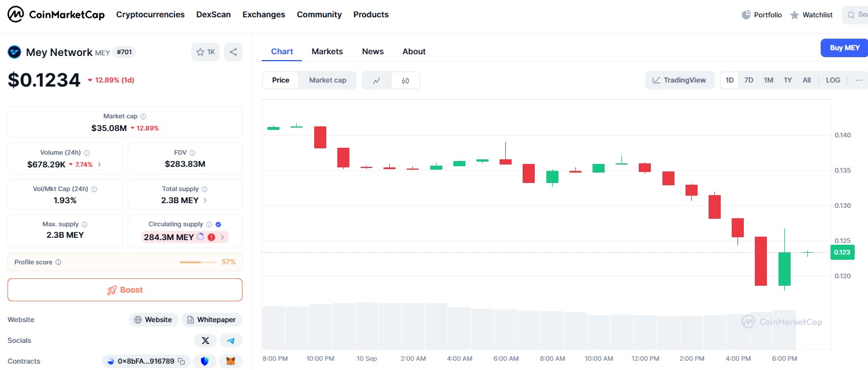Screen dimensions: 868x370
Task: Click Vol/Mkt Cap (24h) info icon
Action: 94,189
